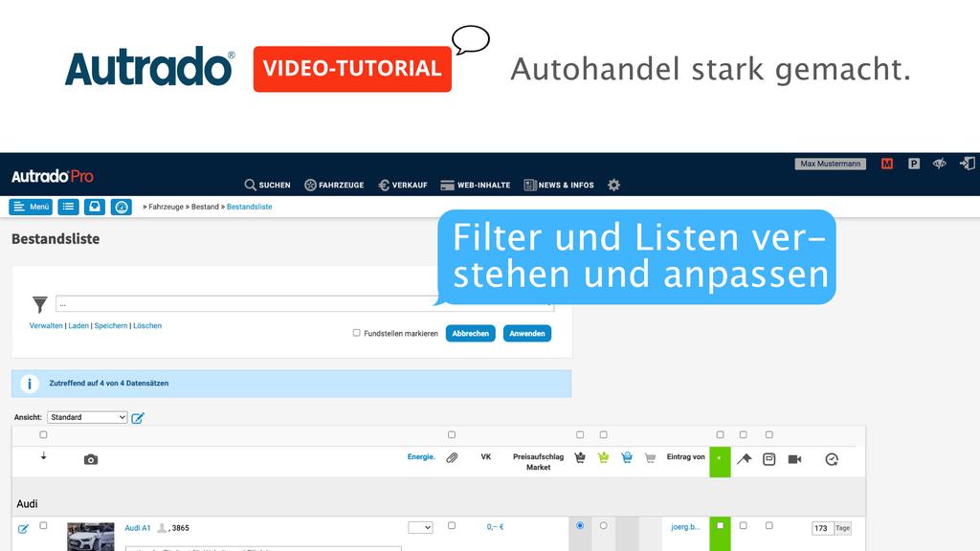This screenshot has height=551, width=980.
Task: Click the square image column icon
Action: (769, 460)
